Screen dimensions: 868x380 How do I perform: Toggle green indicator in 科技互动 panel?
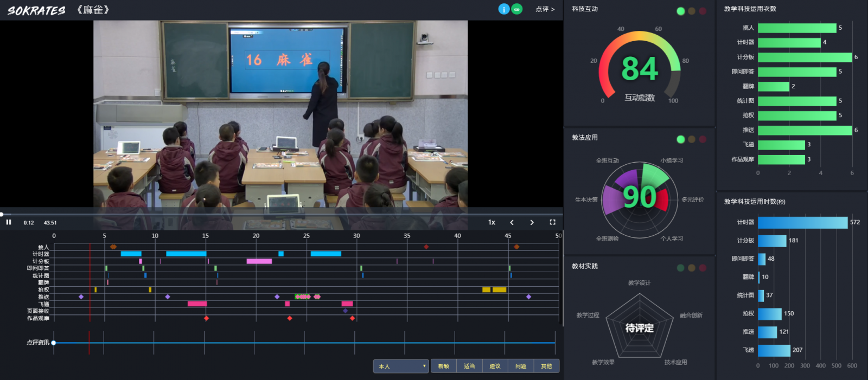tap(680, 11)
